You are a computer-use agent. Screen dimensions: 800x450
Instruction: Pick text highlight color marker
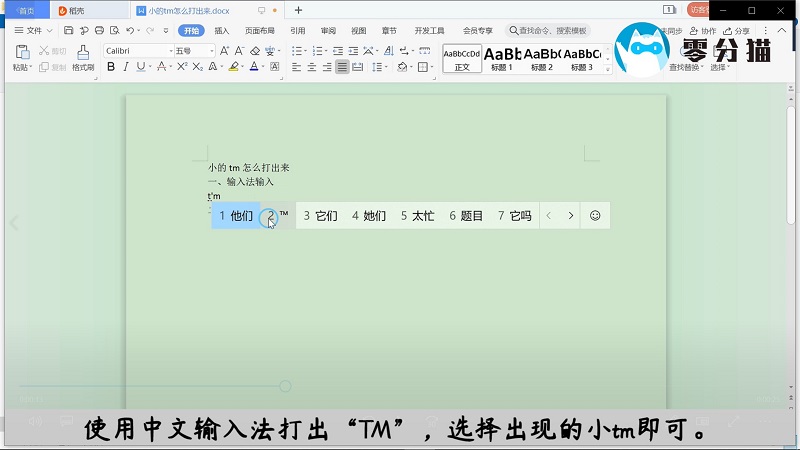(x=233, y=66)
